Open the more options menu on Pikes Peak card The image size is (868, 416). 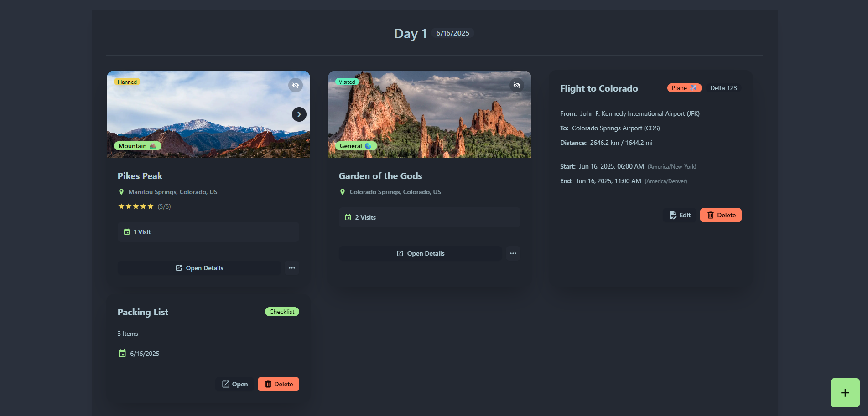tap(292, 268)
